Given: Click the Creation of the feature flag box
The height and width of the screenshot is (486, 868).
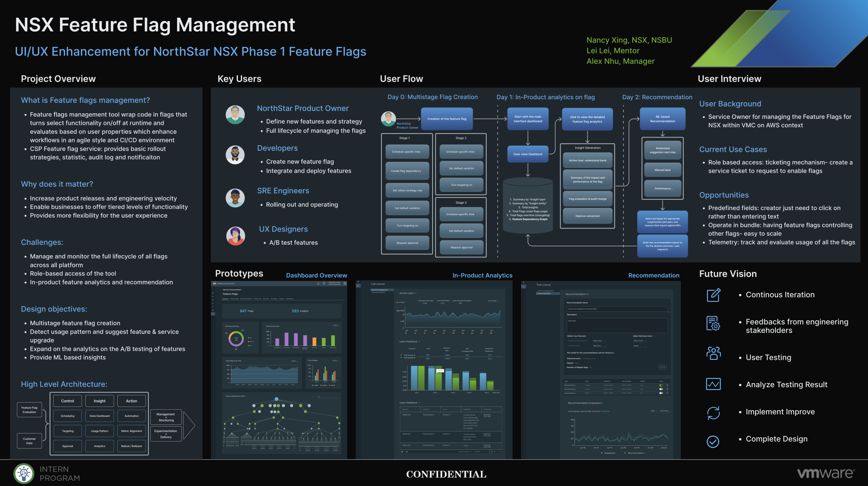Looking at the screenshot, I should (447, 119).
